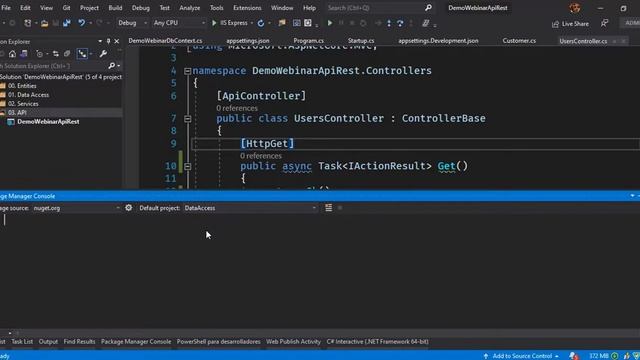The image size is (640, 360).
Task: Open the Web Publish Activity tab
Action: pos(293,342)
